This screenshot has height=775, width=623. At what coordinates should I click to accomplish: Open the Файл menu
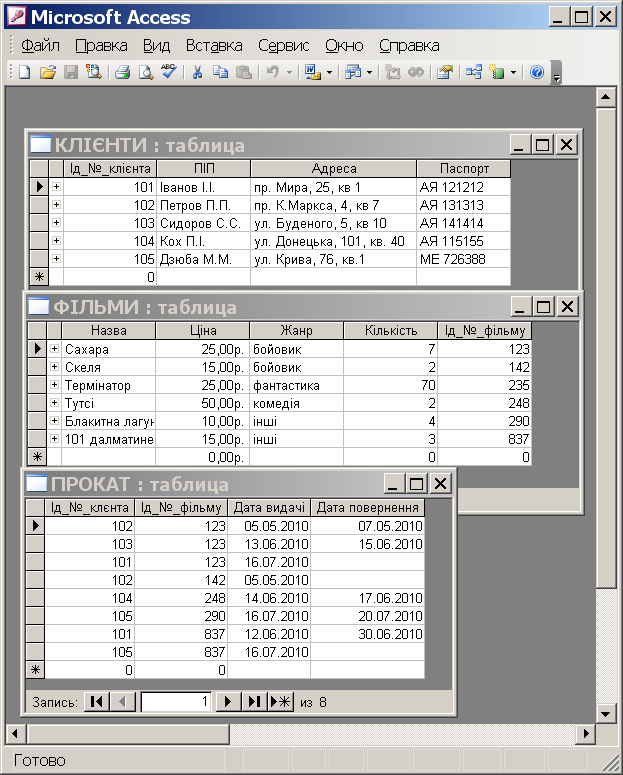point(40,45)
